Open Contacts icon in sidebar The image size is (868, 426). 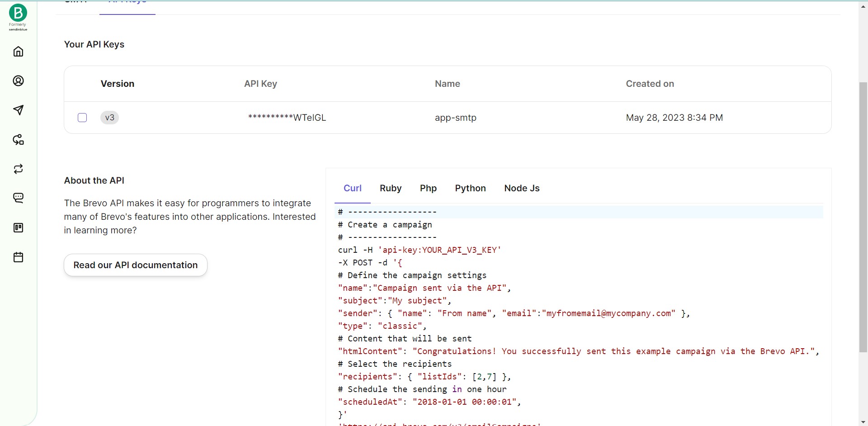pos(18,81)
